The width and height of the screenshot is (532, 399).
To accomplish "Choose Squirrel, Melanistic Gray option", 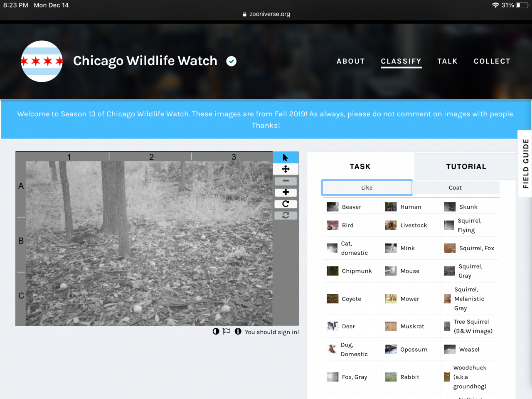I will (469, 299).
